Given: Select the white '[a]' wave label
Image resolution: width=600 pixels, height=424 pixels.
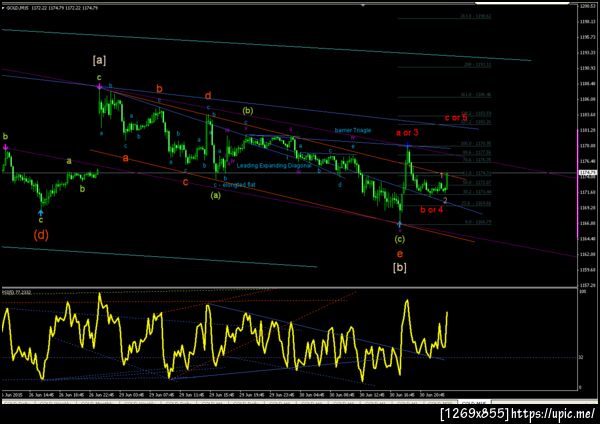Looking at the screenshot, I should coord(99,60).
